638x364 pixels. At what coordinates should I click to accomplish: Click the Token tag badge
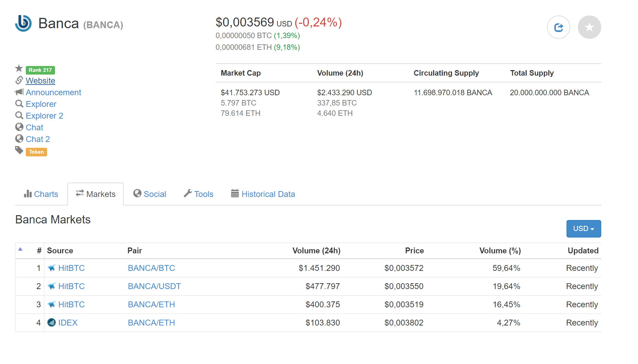point(36,152)
